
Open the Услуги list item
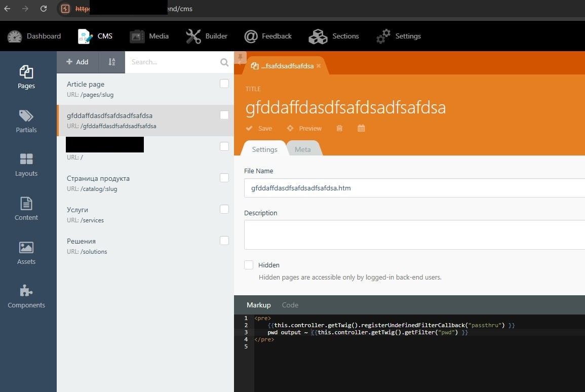(145, 214)
